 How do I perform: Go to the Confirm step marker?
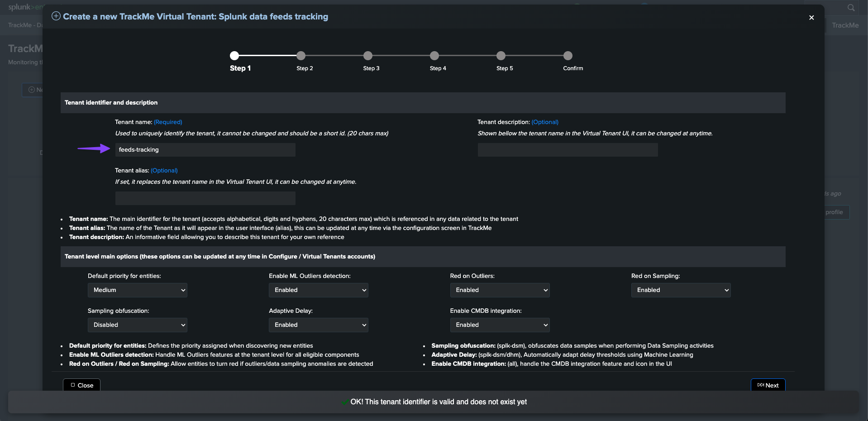[x=568, y=56]
